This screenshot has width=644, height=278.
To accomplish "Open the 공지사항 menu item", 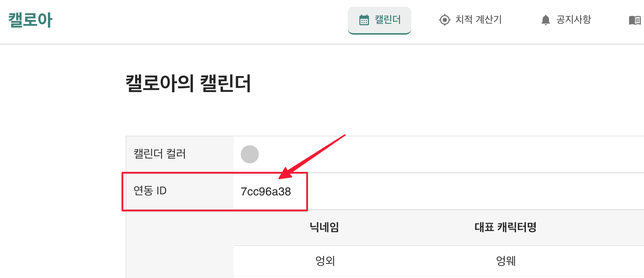I will click(573, 20).
